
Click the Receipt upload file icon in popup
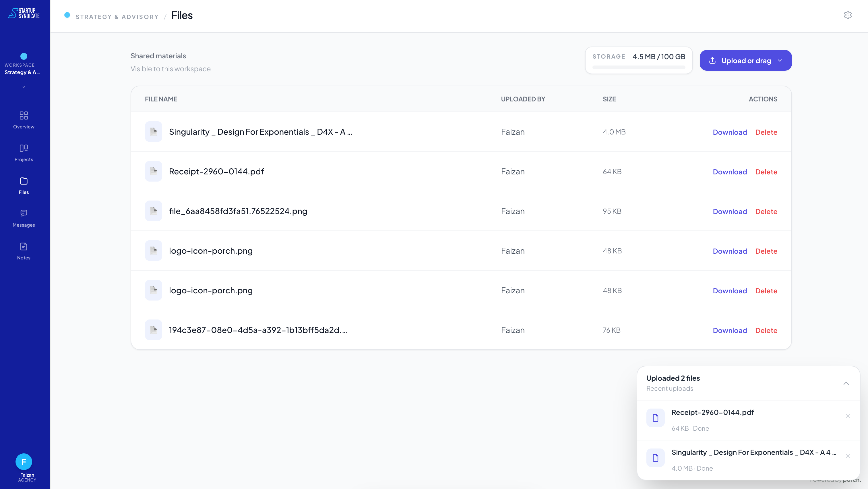point(655,418)
